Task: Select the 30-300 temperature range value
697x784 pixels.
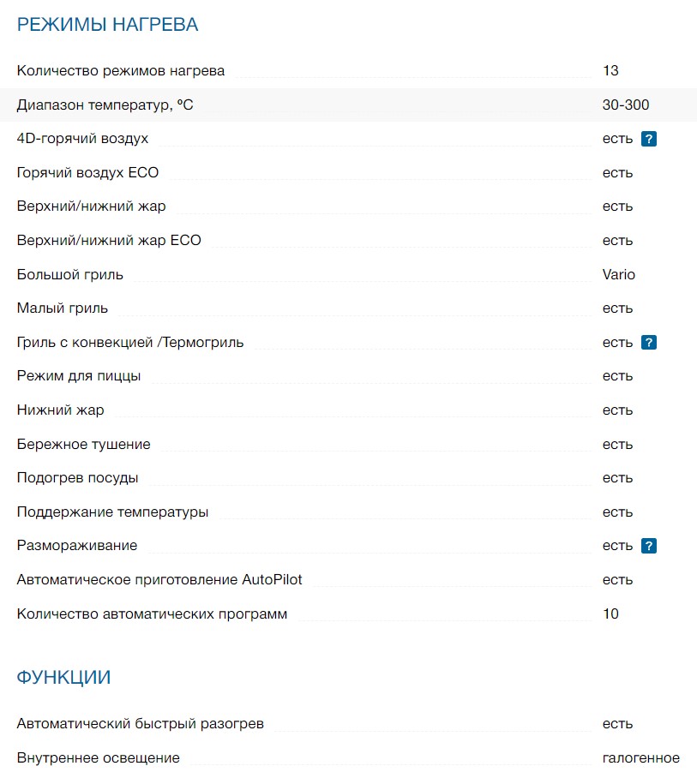Action: click(x=626, y=105)
